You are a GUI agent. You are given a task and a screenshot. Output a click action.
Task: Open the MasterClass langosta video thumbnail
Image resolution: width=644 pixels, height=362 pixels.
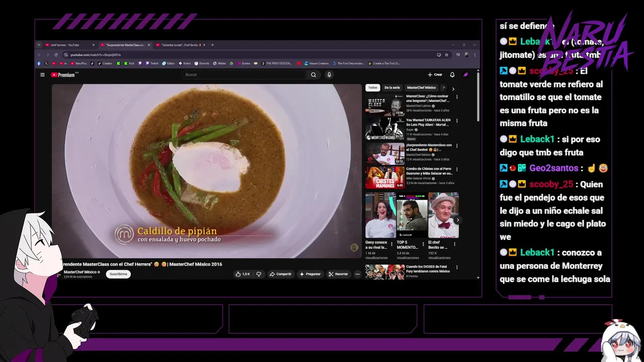click(x=385, y=105)
